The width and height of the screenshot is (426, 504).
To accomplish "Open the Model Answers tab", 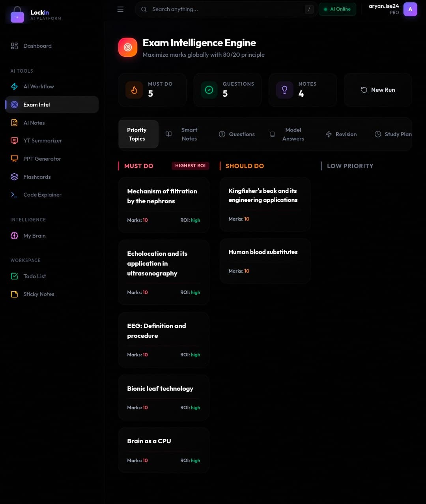I will coord(287,134).
